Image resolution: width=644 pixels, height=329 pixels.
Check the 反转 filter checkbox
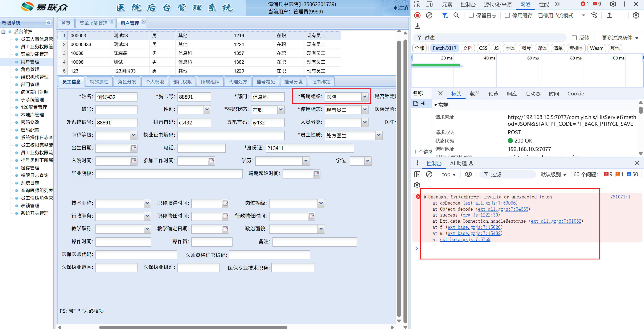point(574,38)
